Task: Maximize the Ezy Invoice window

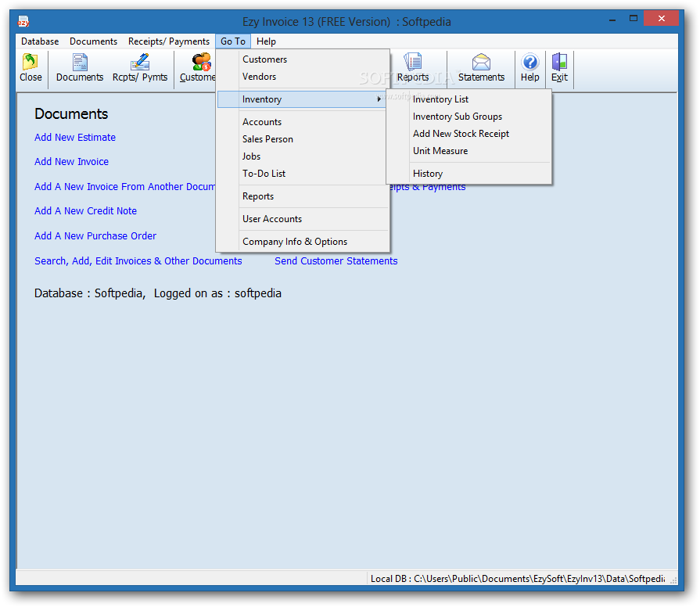Action: click(633, 19)
